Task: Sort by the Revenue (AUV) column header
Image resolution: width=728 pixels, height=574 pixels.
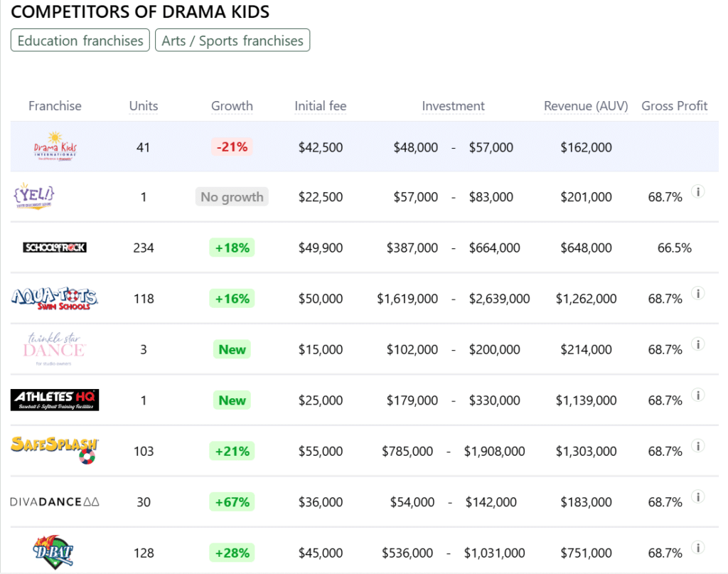Action: click(586, 106)
